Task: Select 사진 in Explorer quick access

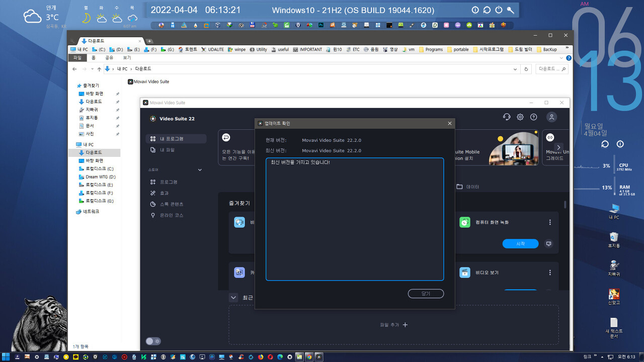Action: pos(89,134)
